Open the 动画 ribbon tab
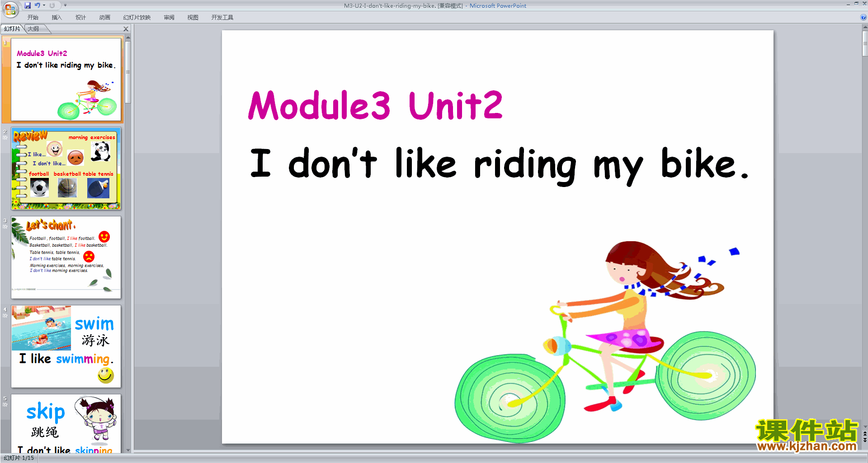The width and height of the screenshot is (868, 463). (x=105, y=18)
